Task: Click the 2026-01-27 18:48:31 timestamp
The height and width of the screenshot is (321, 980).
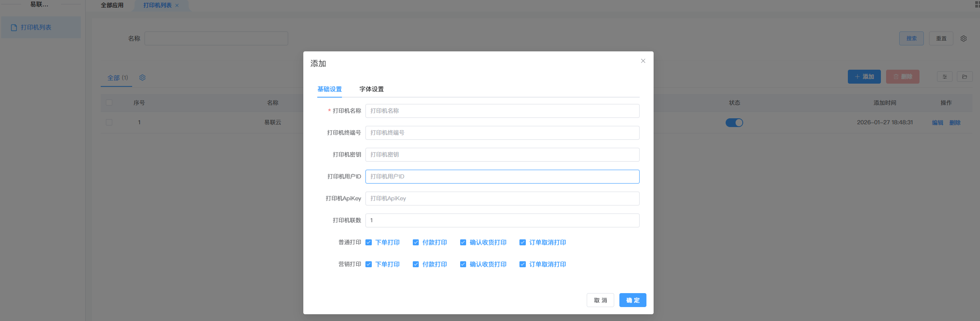Action: click(884, 122)
